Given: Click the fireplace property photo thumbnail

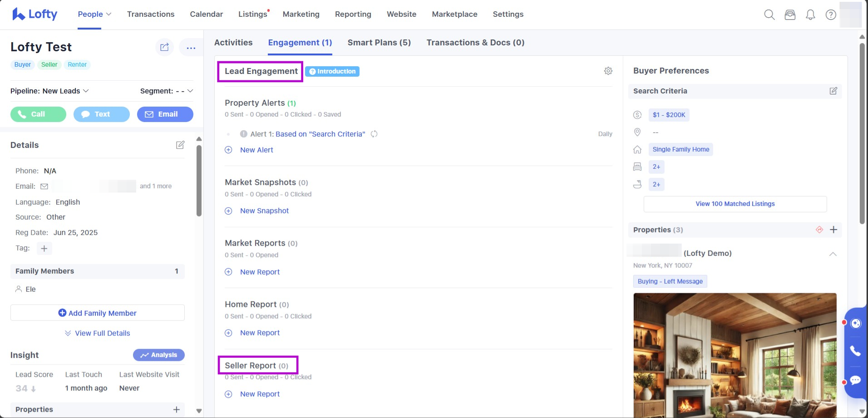Looking at the screenshot, I should [x=735, y=354].
